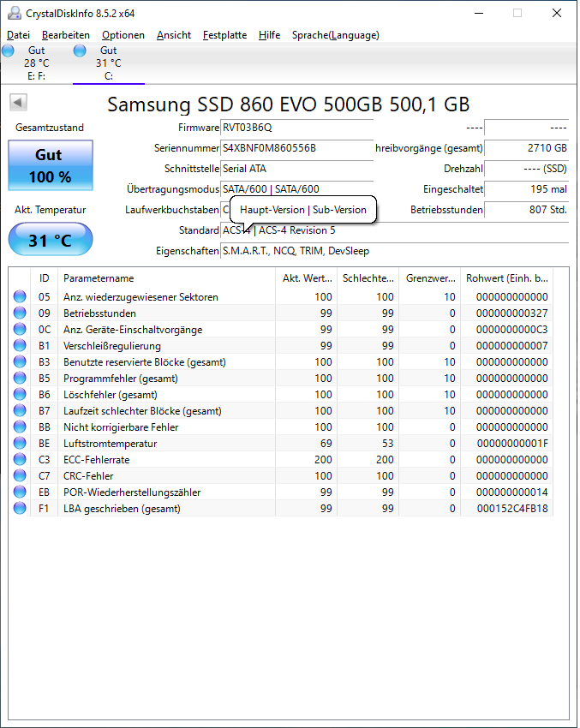Click the Schnittstelle Serial ATA field
The height and width of the screenshot is (728, 580).
coord(296,168)
